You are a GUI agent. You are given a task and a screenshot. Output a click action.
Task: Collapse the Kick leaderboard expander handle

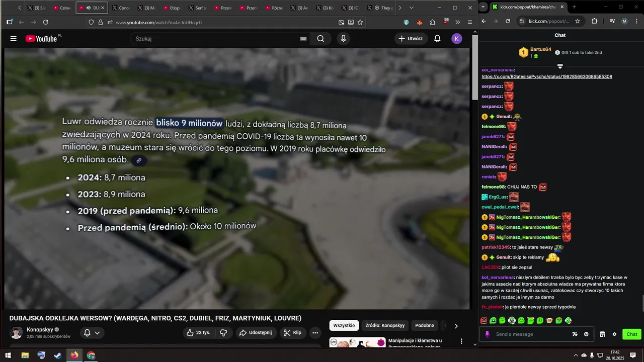click(x=560, y=66)
